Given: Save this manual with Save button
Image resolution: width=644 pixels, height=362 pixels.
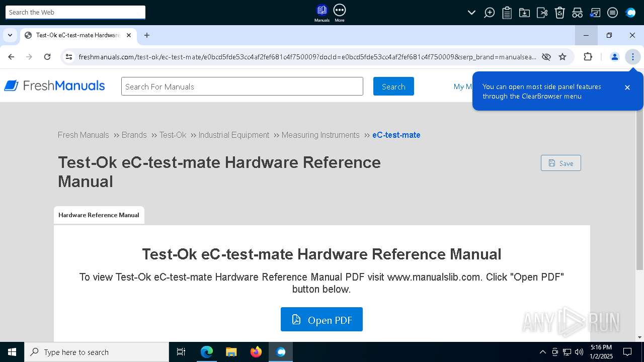Looking at the screenshot, I should click(560, 163).
